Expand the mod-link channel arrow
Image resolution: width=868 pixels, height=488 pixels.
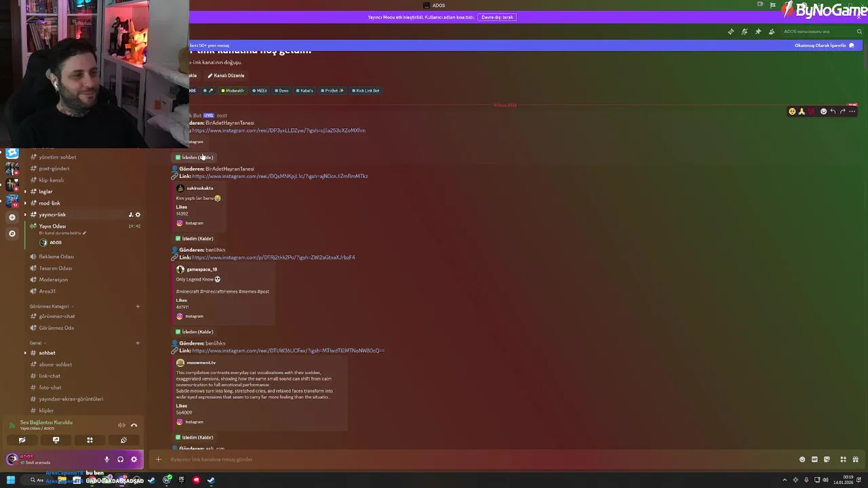coord(26,203)
